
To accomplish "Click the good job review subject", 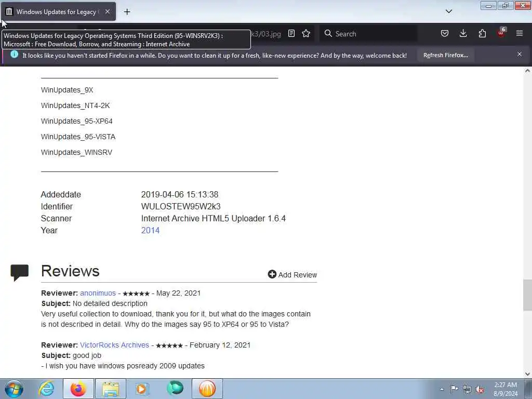I will (x=87, y=355).
